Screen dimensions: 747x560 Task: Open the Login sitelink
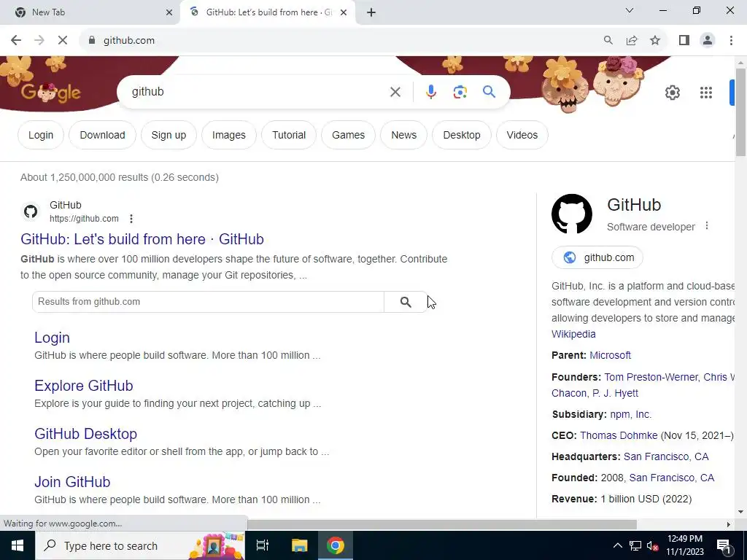click(x=52, y=338)
